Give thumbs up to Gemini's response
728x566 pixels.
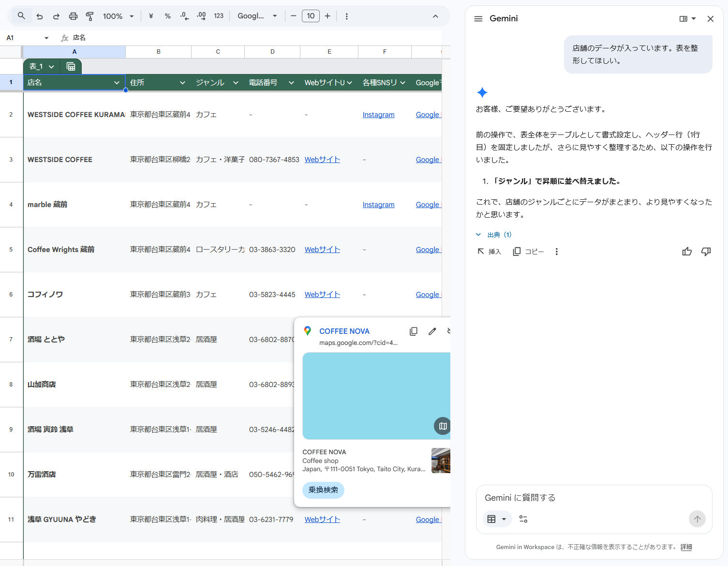(687, 251)
